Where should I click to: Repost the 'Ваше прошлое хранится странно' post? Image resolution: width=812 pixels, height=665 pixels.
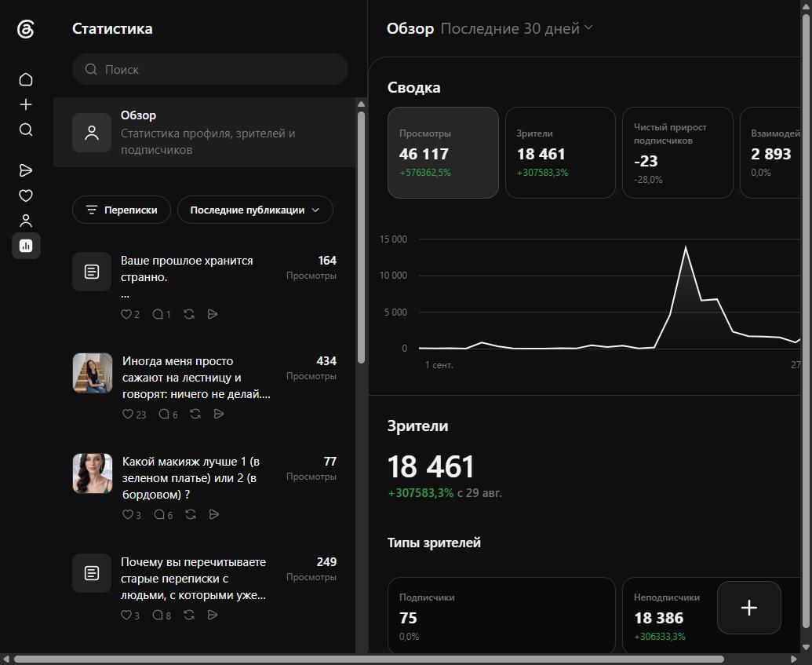click(x=189, y=314)
